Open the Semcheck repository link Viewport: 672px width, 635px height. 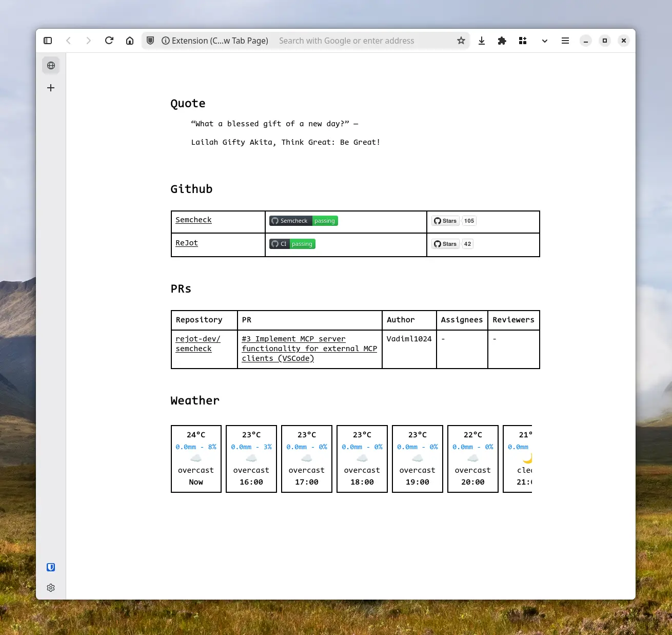[193, 220]
